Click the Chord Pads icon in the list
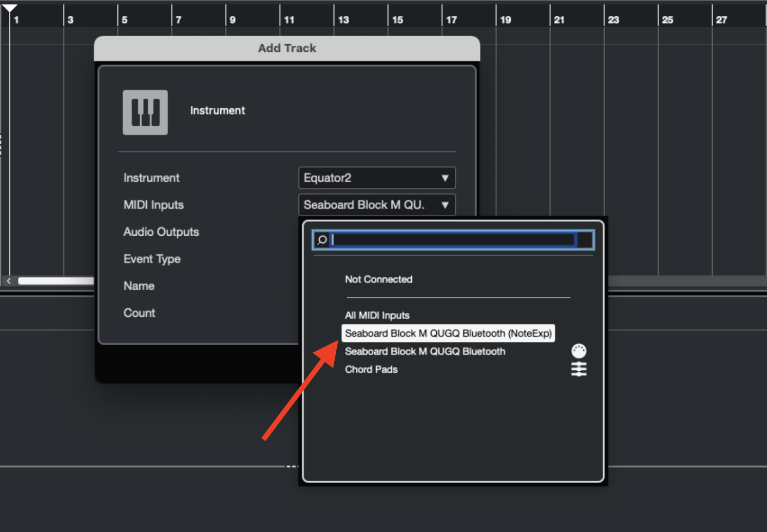767x532 pixels. coord(579,369)
